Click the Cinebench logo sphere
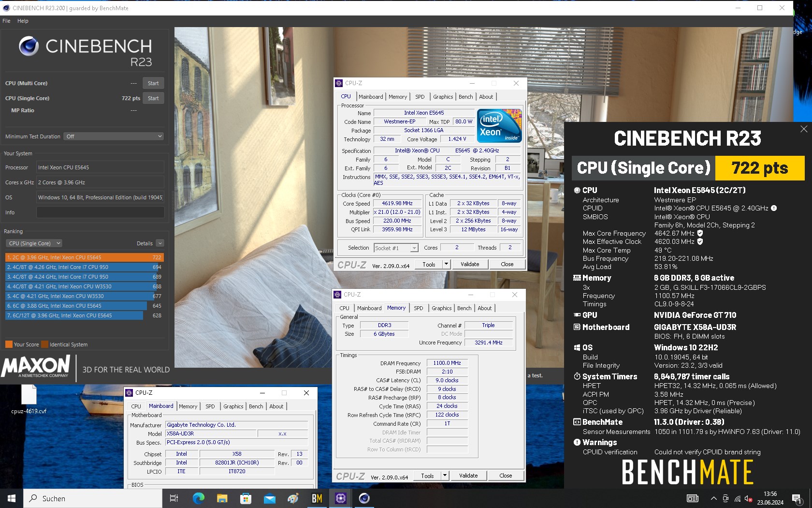This screenshot has width=812, height=508. point(29,46)
